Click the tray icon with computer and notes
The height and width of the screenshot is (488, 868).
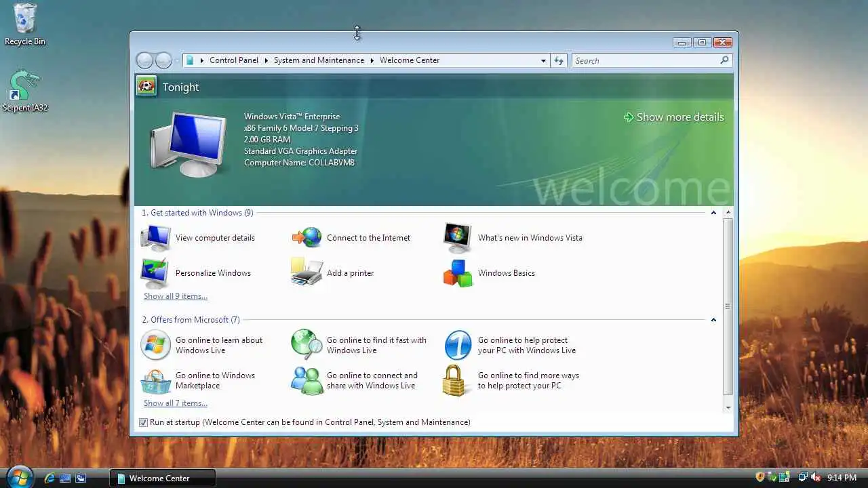785,477
